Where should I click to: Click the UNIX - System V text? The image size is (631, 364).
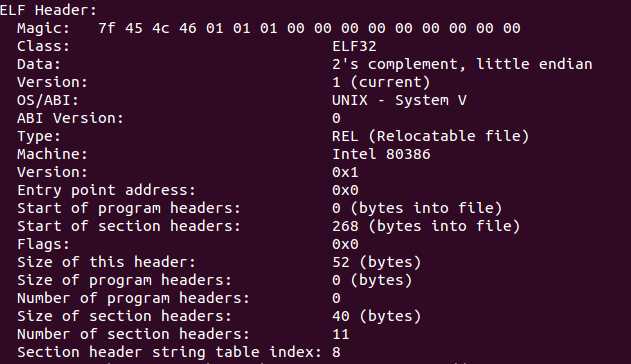(399, 100)
